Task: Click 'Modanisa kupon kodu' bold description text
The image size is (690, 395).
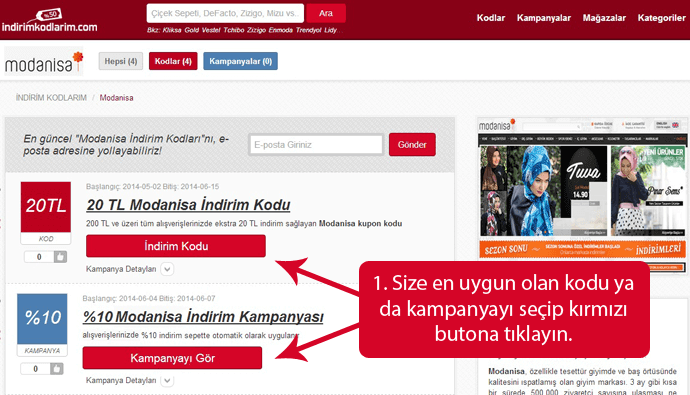Action: 360,223
